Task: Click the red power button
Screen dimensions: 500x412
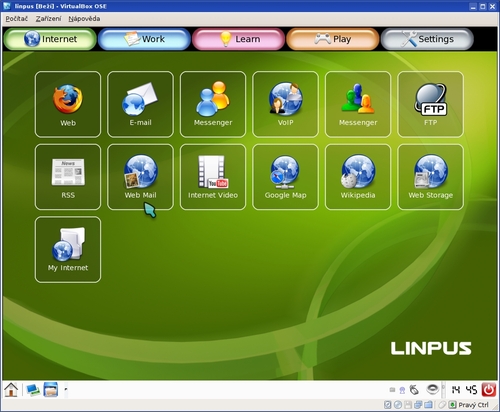Action: (489, 390)
